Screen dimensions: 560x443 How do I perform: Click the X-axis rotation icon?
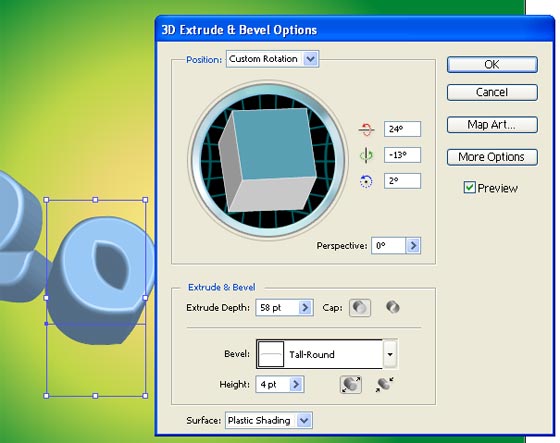366,129
